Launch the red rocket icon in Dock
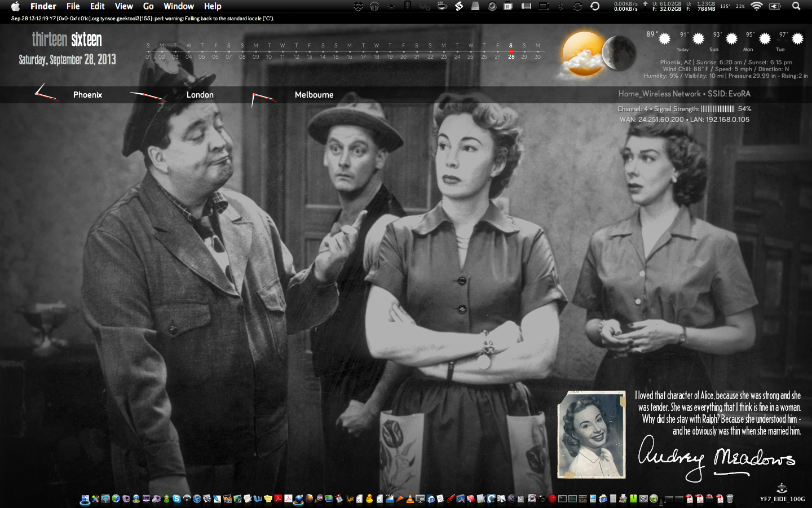 tap(451, 498)
